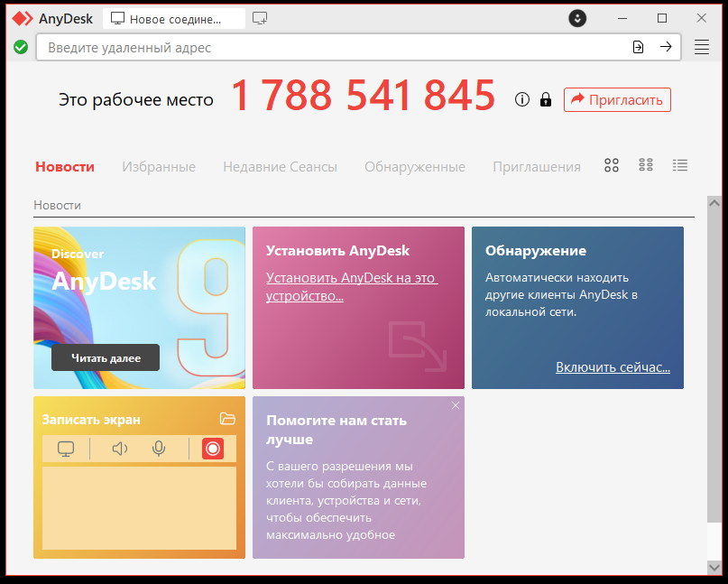Close the AnyDesk window
The height and width of the screenshot is (584, 728).
click(x=702, y=19)
